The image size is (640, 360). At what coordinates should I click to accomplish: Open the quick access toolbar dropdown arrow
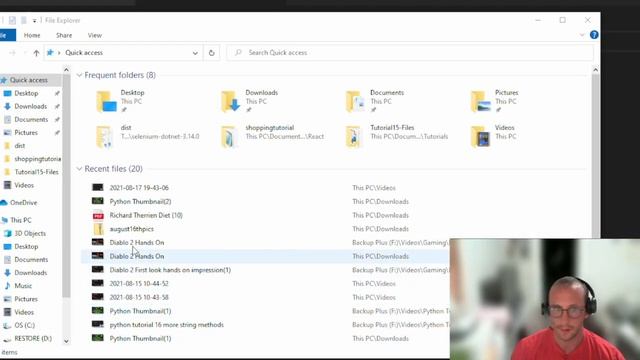pos(34,20)
